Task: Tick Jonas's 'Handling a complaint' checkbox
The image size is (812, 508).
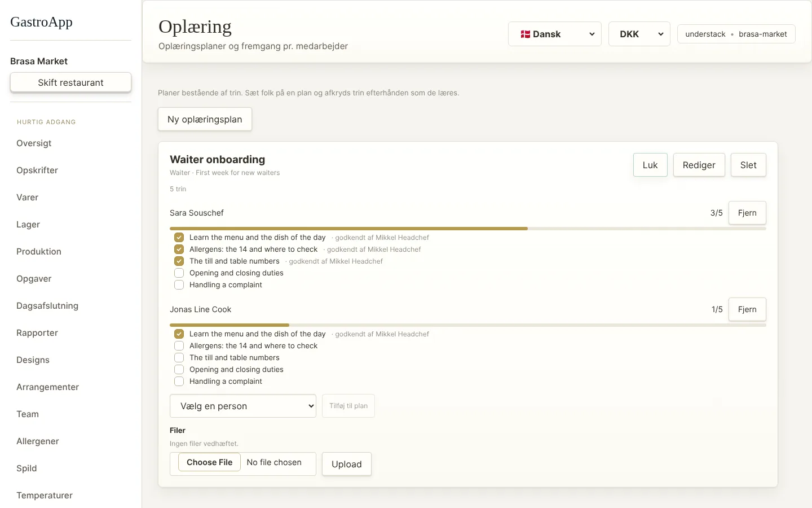Action: (x=179, y=382)
